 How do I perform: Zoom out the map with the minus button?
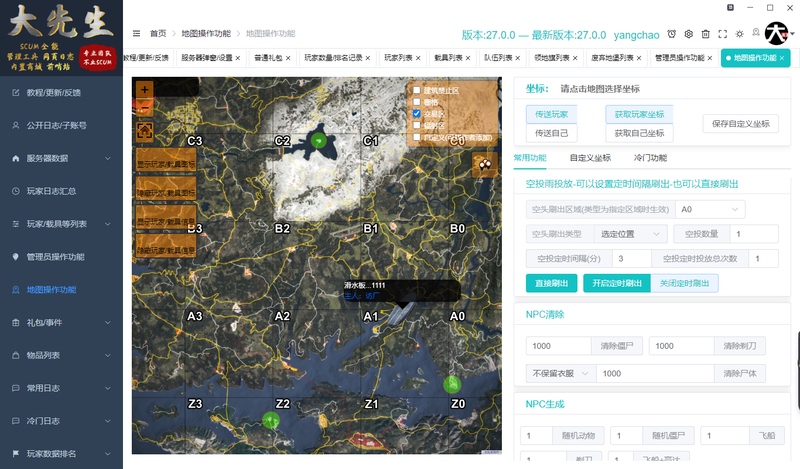pyautogui.click(x=144, y=109)
